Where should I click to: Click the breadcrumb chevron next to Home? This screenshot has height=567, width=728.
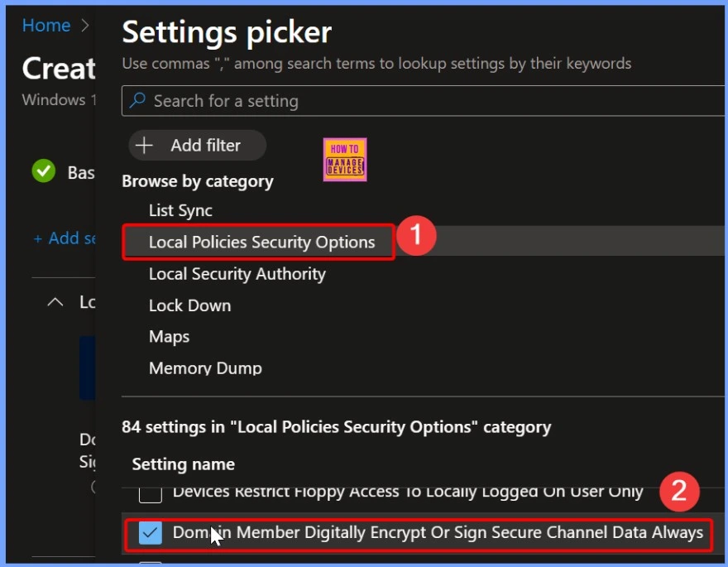(x=85, y=26)
